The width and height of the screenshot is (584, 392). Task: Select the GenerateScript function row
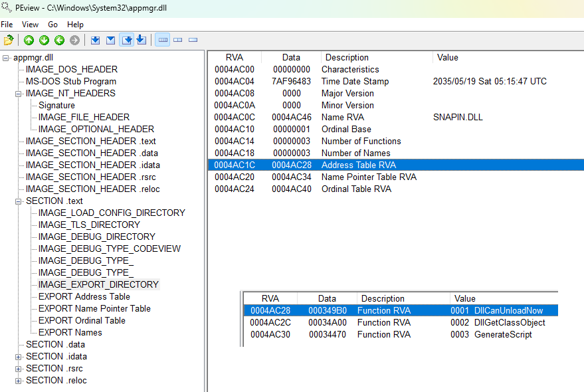401,334
